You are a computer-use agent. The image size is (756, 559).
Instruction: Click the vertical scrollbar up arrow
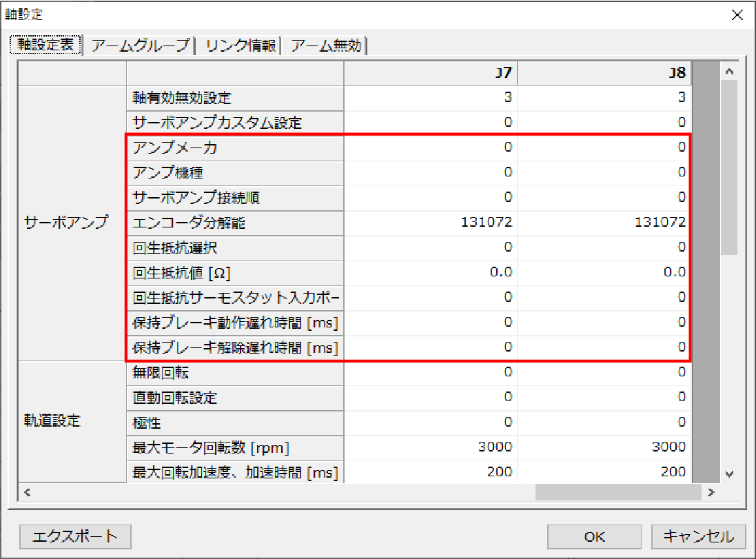(x=730, y=72)
